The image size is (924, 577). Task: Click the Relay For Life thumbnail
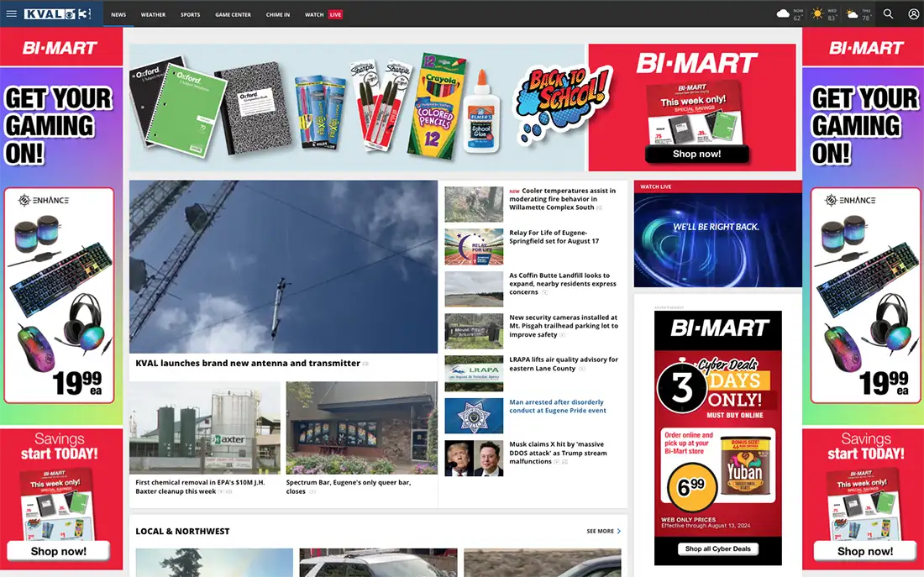[474, 247]
